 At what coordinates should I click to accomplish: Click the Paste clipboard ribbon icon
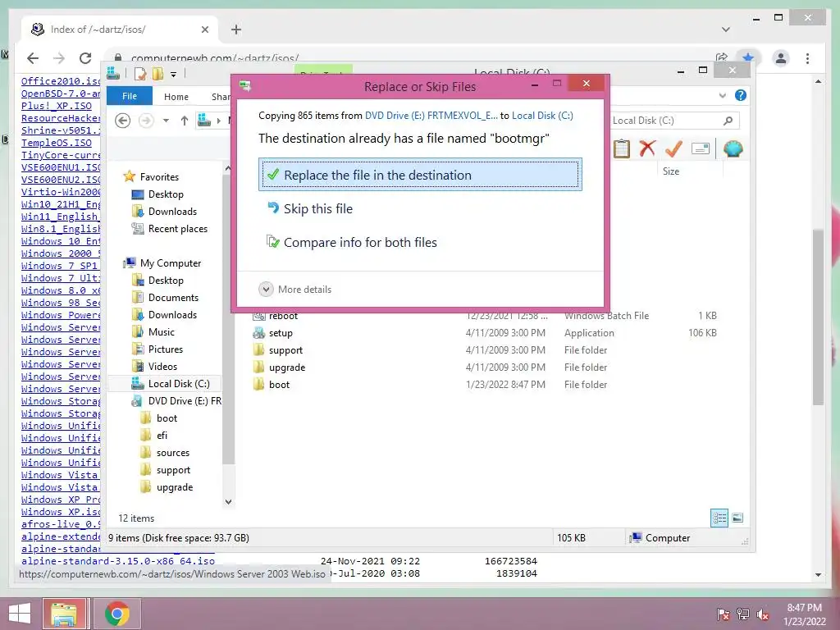click(622, 148)
